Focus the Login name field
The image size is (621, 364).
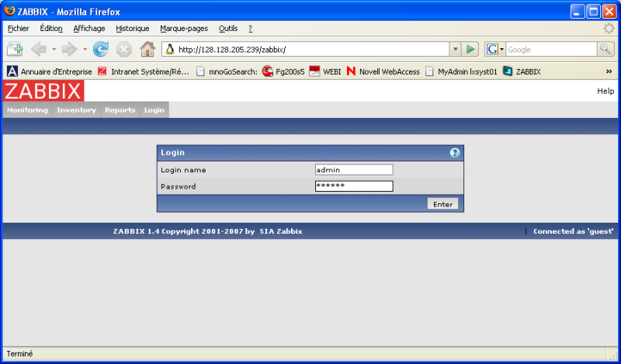pos(354,170)
